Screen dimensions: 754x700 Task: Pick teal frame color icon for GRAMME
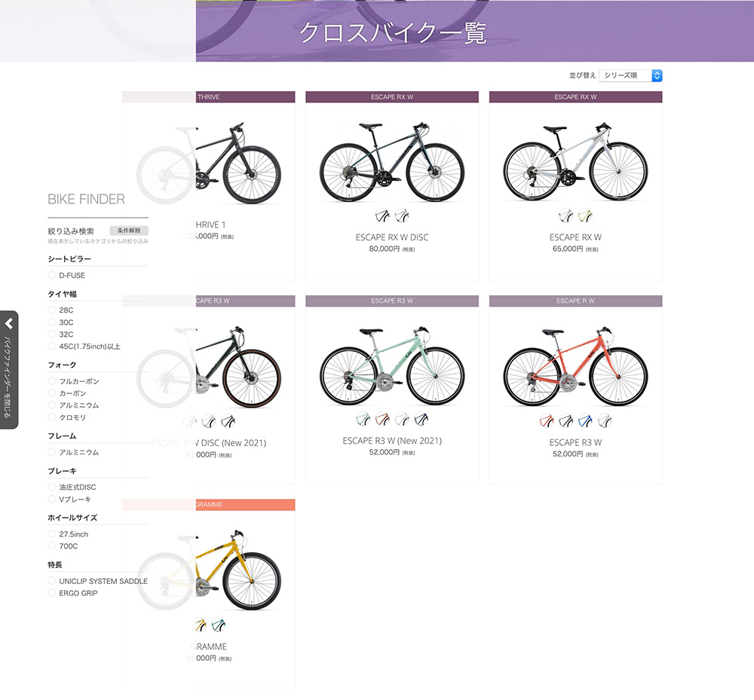[219, 625]
